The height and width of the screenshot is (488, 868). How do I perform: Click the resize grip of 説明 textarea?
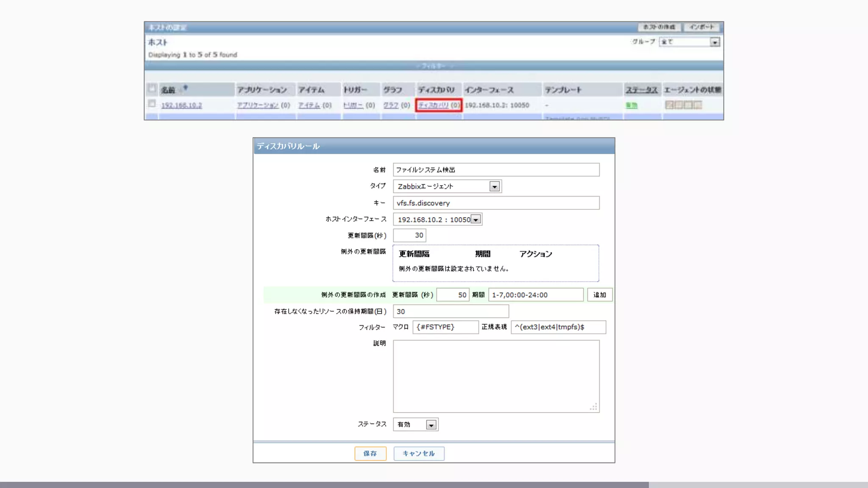[x=593, y=407]
